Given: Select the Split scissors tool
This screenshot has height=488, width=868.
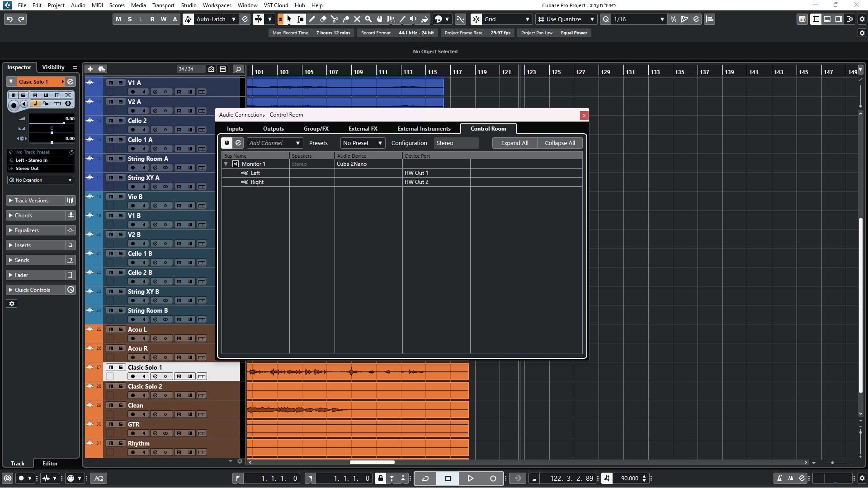Looking at the screenshot, I should pos(335,19).
